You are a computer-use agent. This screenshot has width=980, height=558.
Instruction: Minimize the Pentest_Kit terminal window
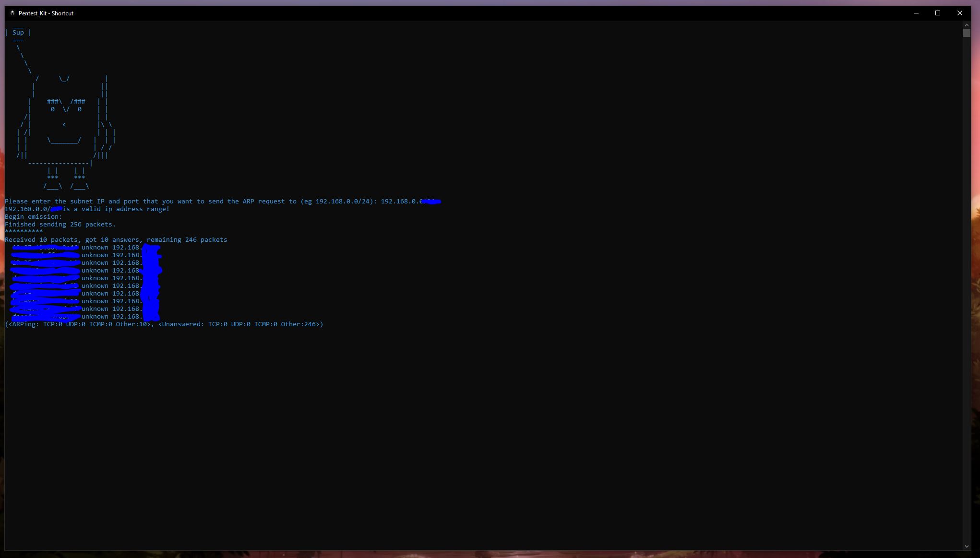(916, 13)
